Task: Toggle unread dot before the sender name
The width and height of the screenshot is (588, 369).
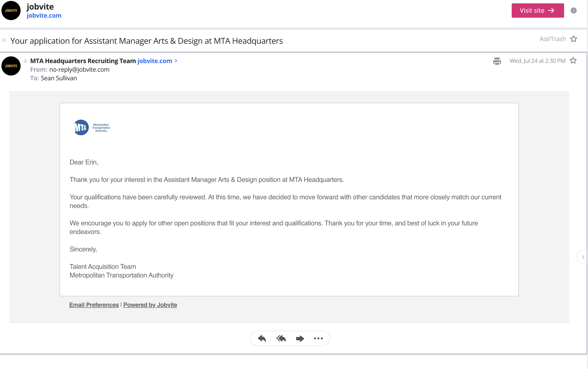Action: 25,61
